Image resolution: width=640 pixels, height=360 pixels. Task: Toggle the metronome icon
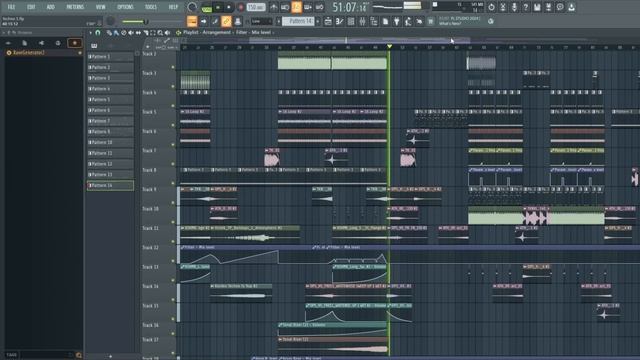273,7
